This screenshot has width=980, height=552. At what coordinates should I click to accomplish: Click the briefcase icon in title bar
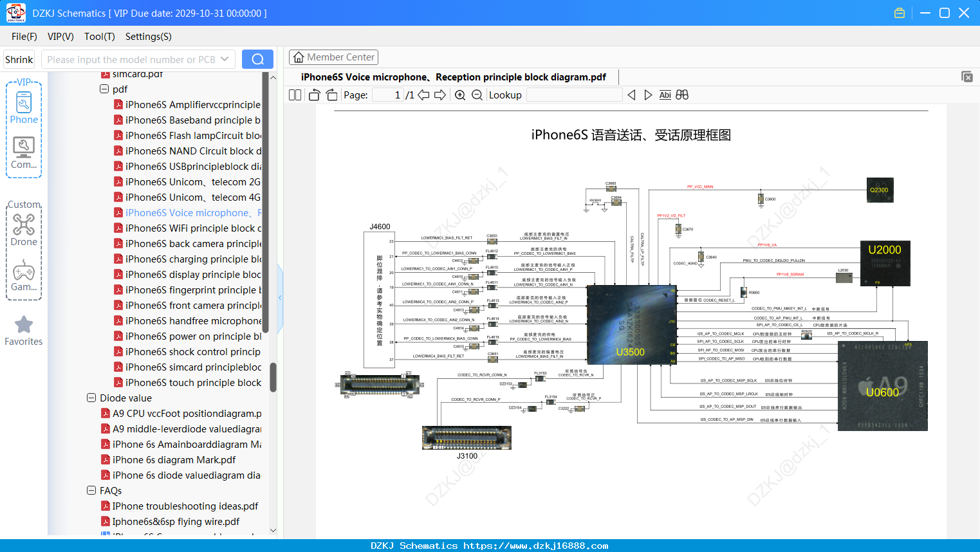(900, 13)
